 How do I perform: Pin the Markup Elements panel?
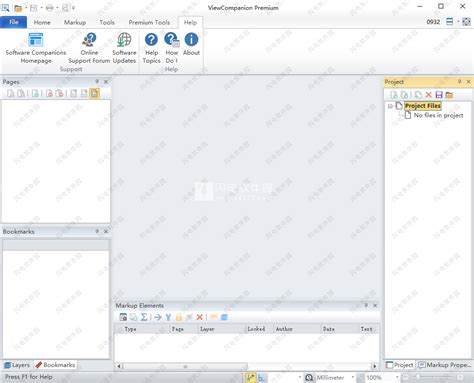click(x=366, y=305)
